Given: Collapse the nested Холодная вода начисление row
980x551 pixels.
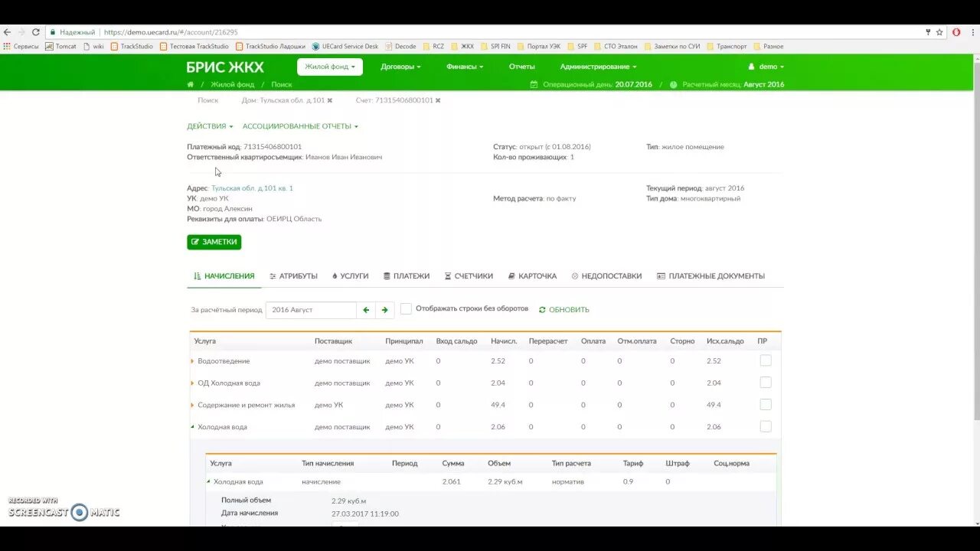Looking at the screenshot, I should tap(208, 481).
